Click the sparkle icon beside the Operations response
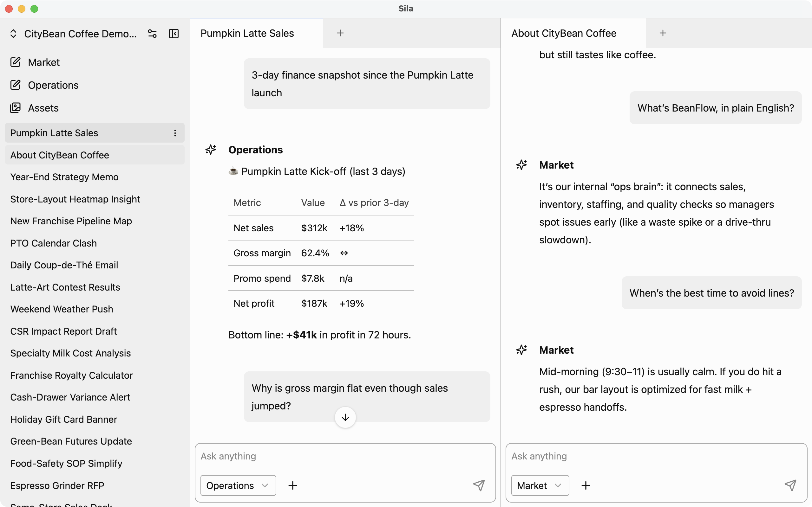This screenshot has height=507, width=812. [x=211, y=150]
